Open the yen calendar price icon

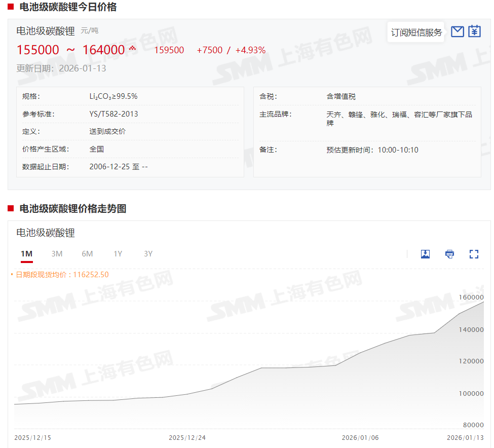pyautogui.click(x=474, y=32)
